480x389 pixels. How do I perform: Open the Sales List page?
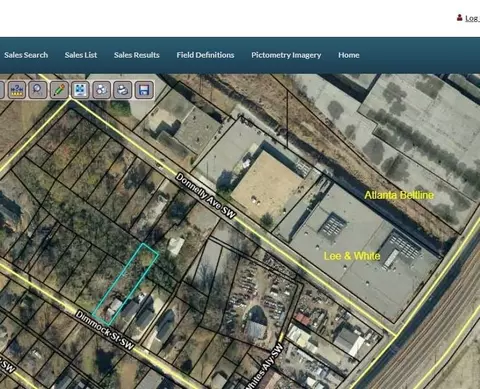point(81,55)
